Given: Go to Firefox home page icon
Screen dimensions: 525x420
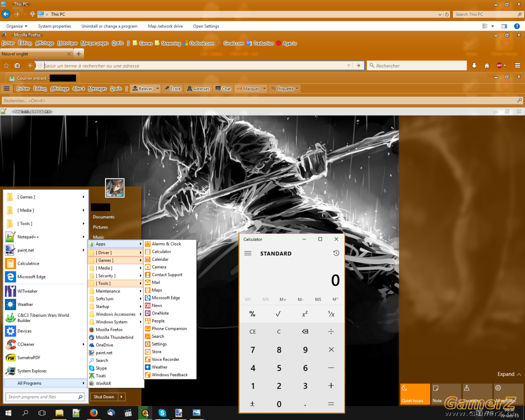Looking at the screenshot, I should click(486, 66).
